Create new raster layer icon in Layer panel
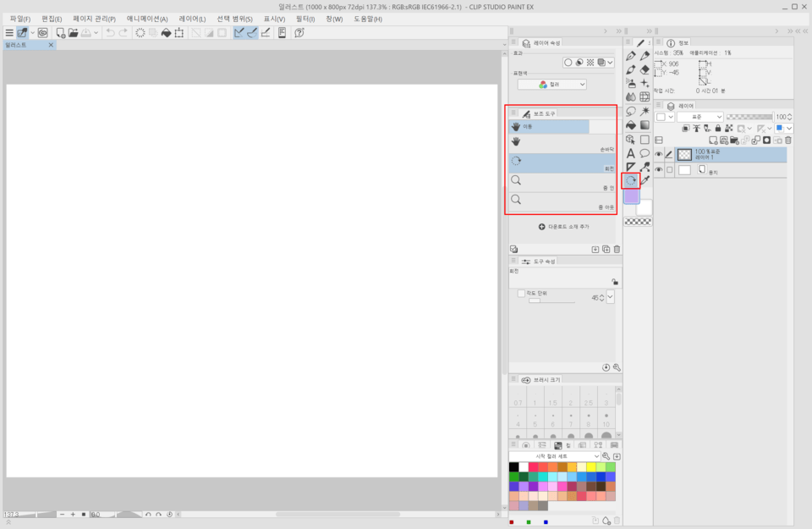Image resolution: width=812 pixels, height=529 pixels. pyautogui.click(x=713, y=141)
